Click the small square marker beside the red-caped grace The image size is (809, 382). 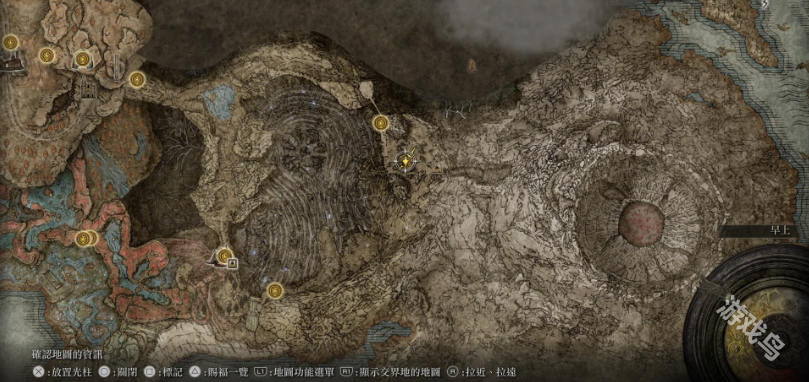(x=233, y=264)
